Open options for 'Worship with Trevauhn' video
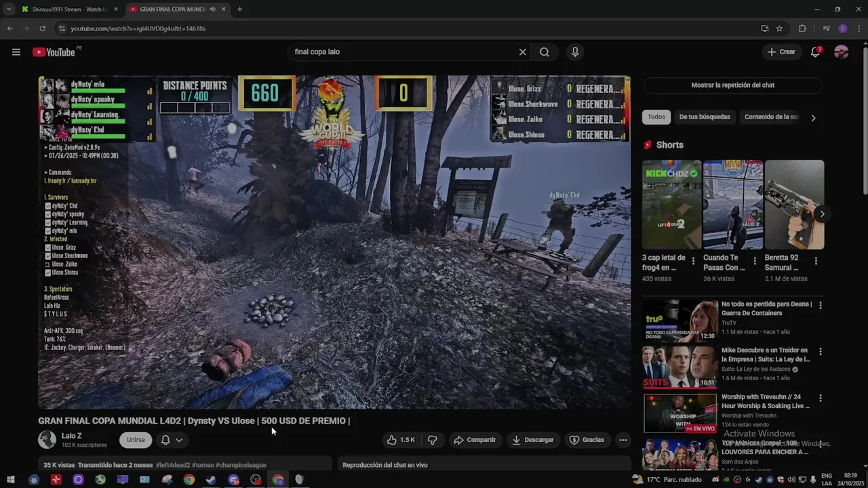 tap(821, 398)
